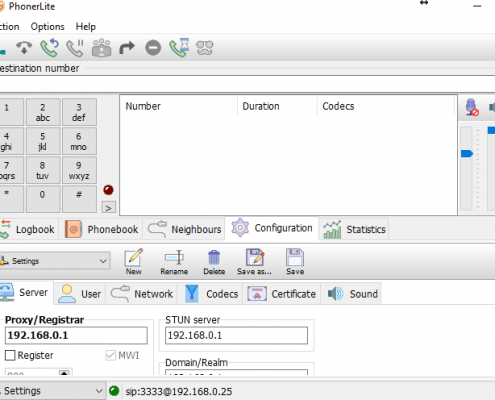
Task: Dial keypad button 1
Action: point(11,112)
